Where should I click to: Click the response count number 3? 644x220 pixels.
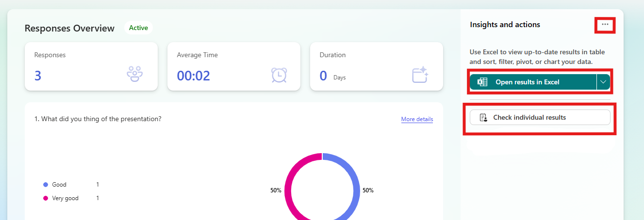38,76
